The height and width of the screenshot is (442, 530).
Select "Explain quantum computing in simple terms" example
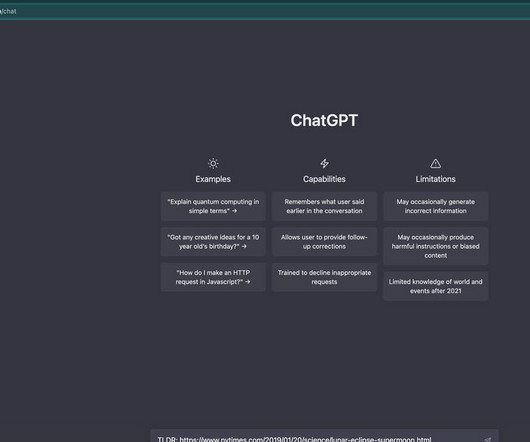pyautogui.click(x=213, y=206)
